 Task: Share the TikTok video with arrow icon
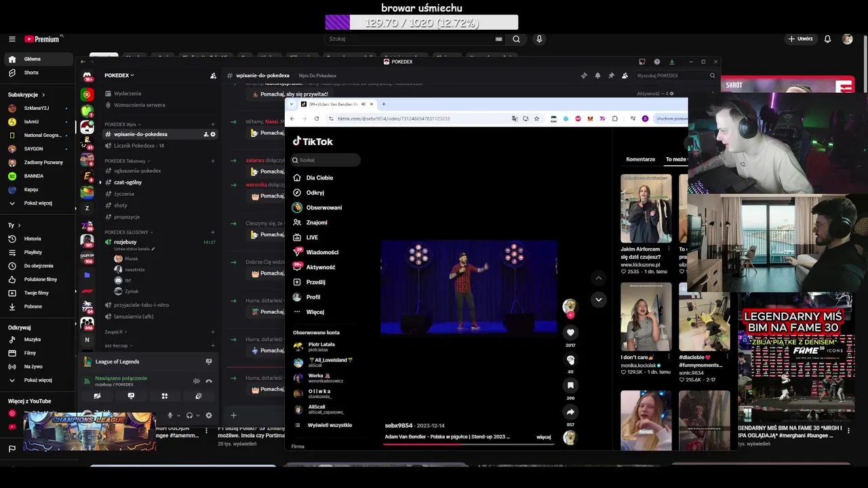coord(570,411)
